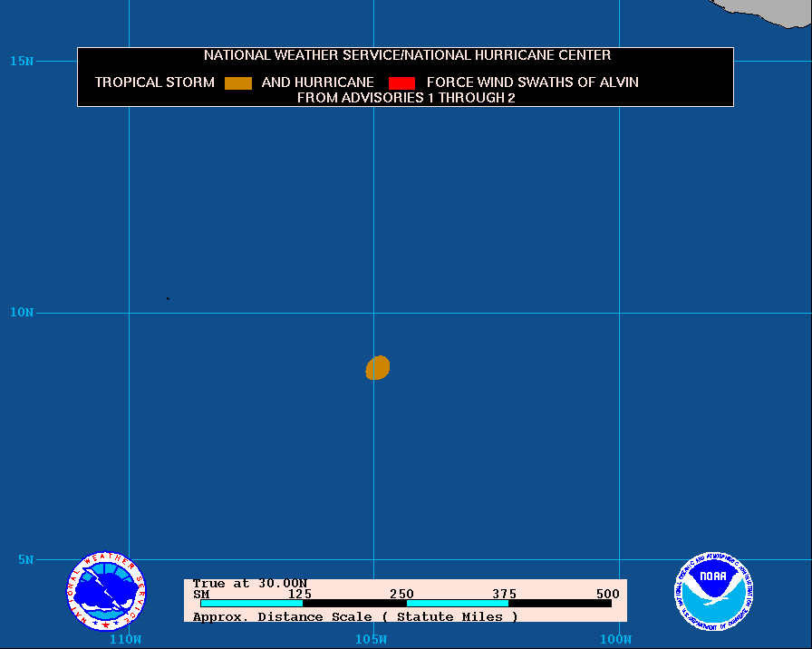Click the red hurricane legend swatch
Image resolution: width=812 pixels, height=649 pixels.
click(401, 82)
